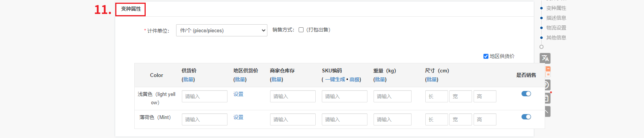The image size is (644, 138).
Task: Click the orange document icon on sidebar
Action: 548,71
